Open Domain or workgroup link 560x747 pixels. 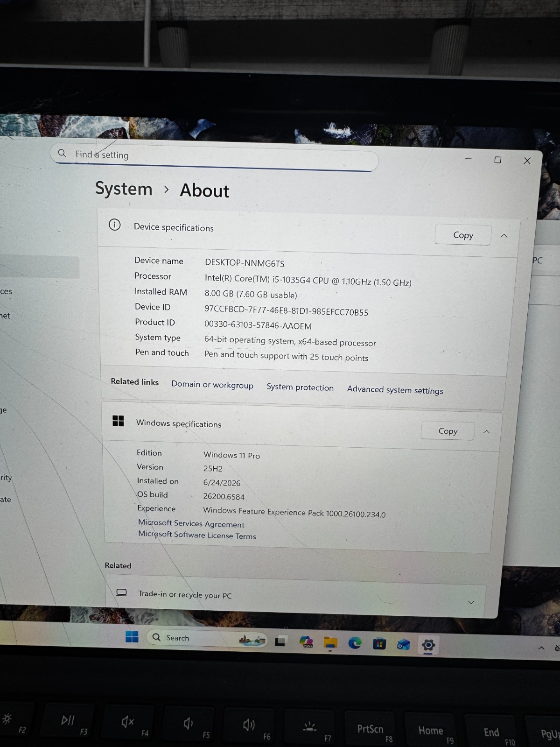[212, 385]
